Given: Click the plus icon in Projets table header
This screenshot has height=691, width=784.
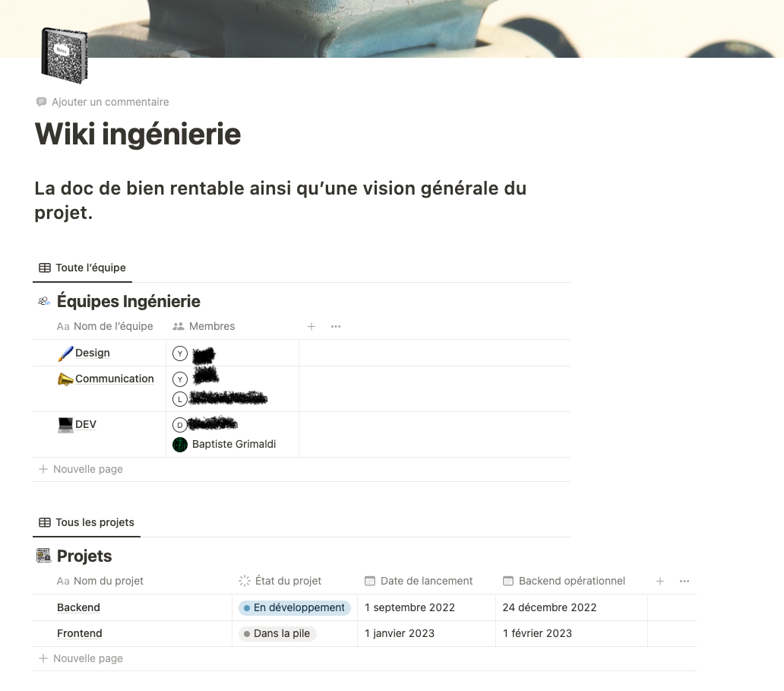Looking at the screenshot, I should pyautogui.click(x=660, y=581).
